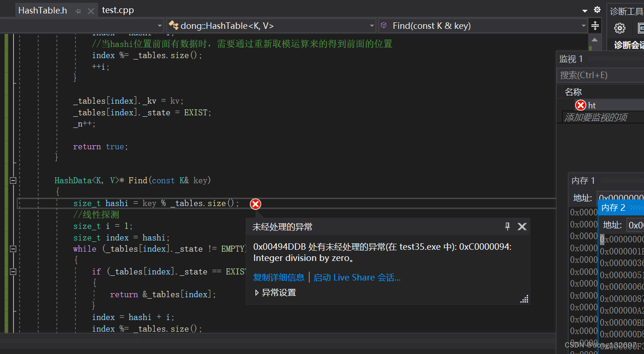Select the 监视 1 watch panel title
This screenshot has width=644, height=354.
pyautogui.click(x=571, y=59)
